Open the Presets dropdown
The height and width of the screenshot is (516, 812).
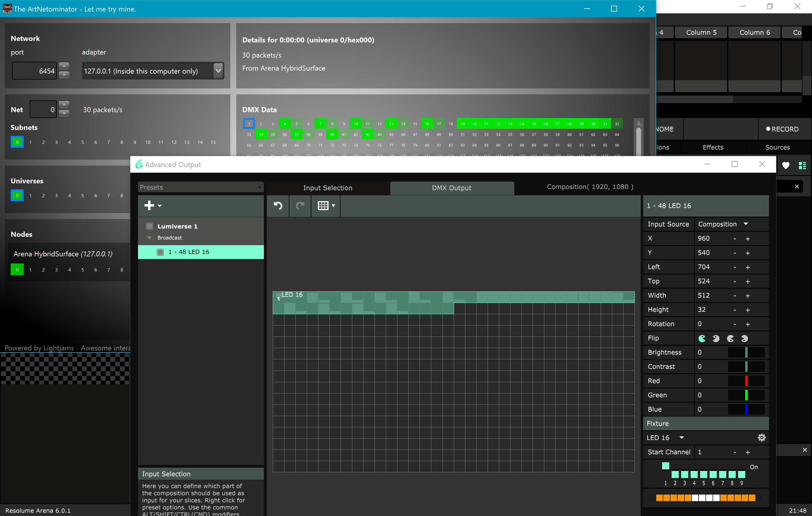[x=201, y=188]
